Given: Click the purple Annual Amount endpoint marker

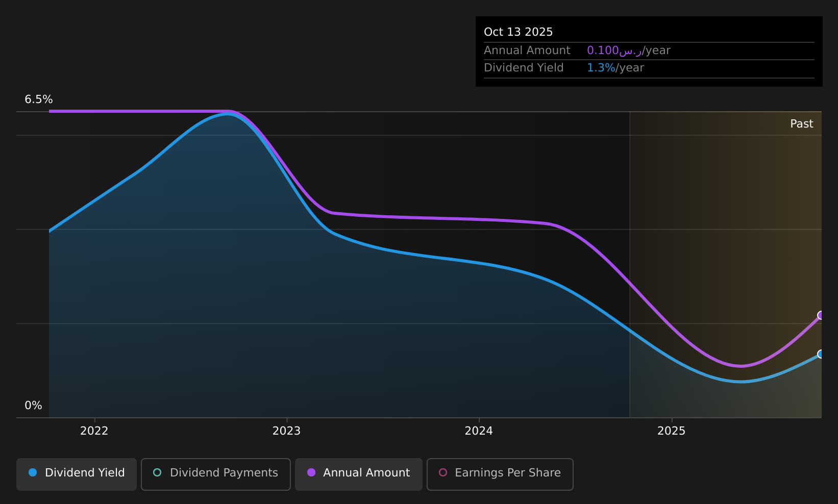Looking at the screenshot, I should point(821,315).
